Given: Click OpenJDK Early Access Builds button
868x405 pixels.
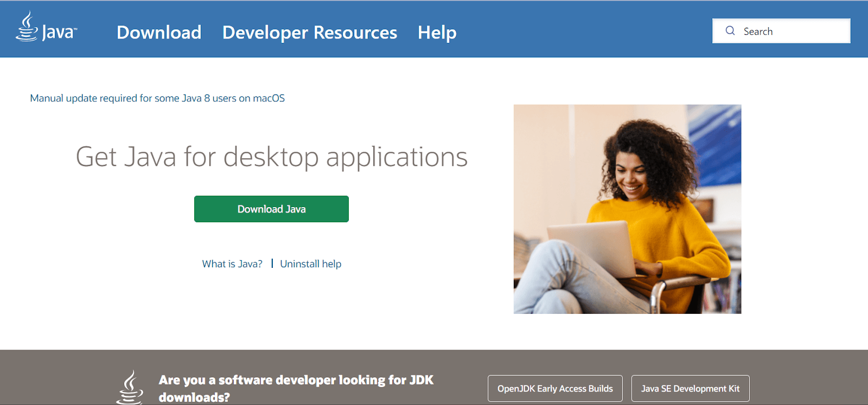Looking at the screenshot, I should pyautogui.click(x=555, y=389).
